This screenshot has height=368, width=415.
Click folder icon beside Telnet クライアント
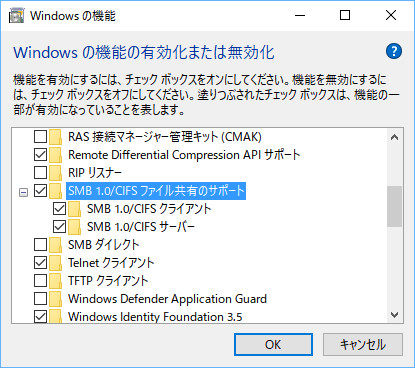tap(56, 263)
